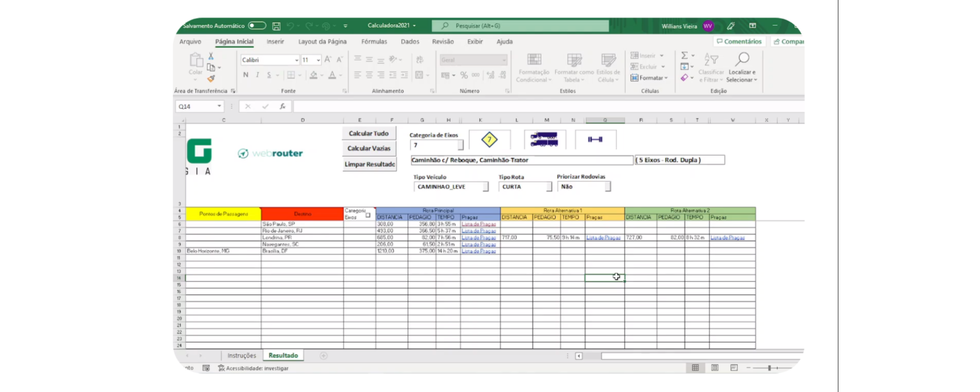Screen dimensions: 980x392
Task: Click the font color A swatch
Action: (x=332, y=75)
